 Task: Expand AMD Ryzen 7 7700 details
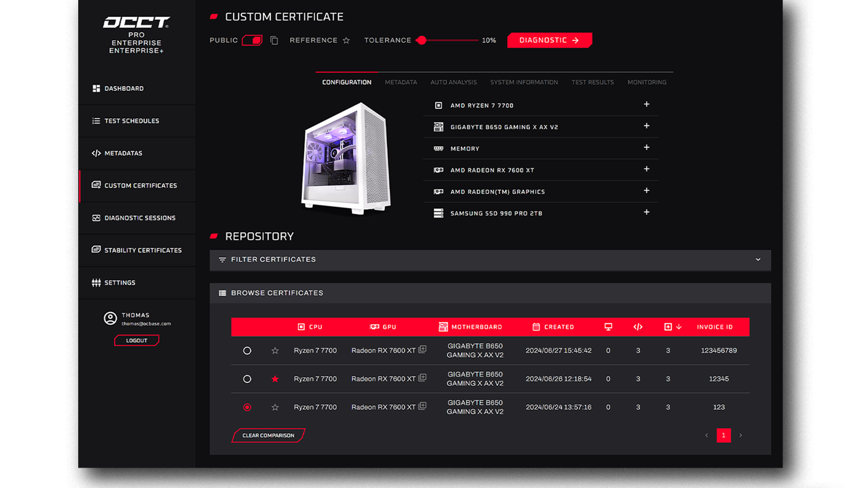(x=646, y=104)
